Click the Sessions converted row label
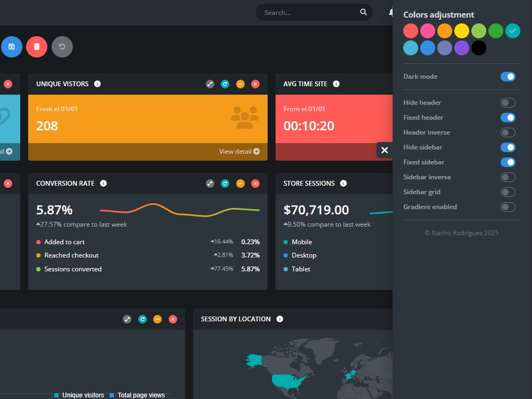Image resolution: width=532 pixels, height=399 pixels. (73, 269)
